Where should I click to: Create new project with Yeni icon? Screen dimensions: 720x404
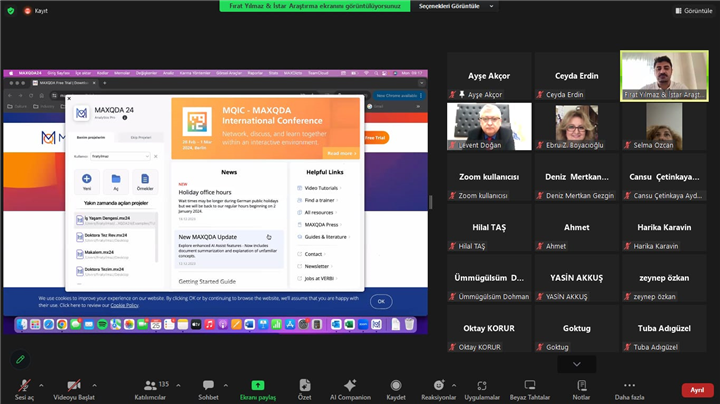pyautogui.click(x=86, y=181)
